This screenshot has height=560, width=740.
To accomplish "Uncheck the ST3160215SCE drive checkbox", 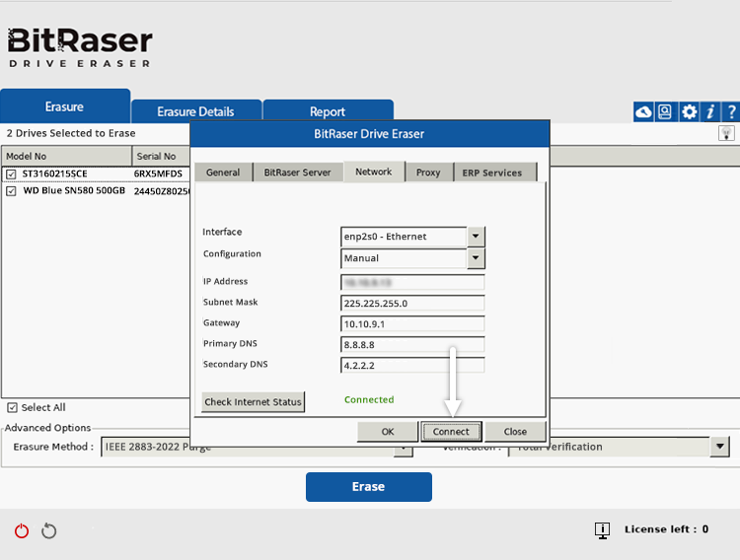I will tap(12, 174).
